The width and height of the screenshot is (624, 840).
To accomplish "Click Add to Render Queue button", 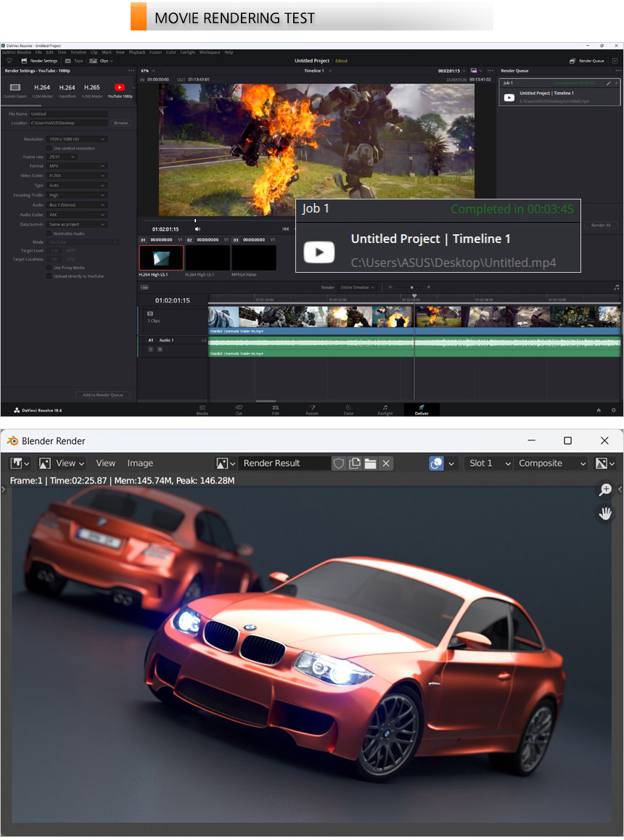I will click(103, 395).
